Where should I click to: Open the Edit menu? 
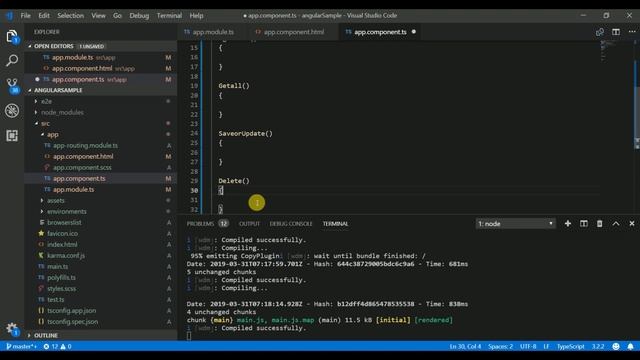click(44, 16)
